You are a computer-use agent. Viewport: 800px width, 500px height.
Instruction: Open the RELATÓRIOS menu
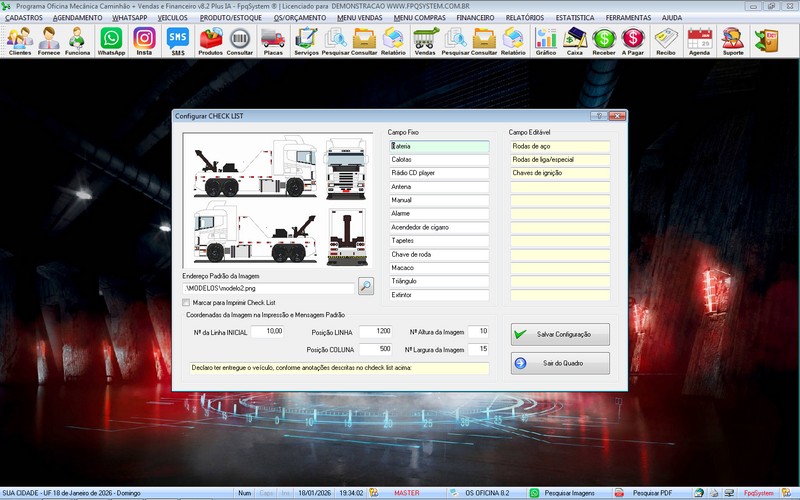(525, 18)
